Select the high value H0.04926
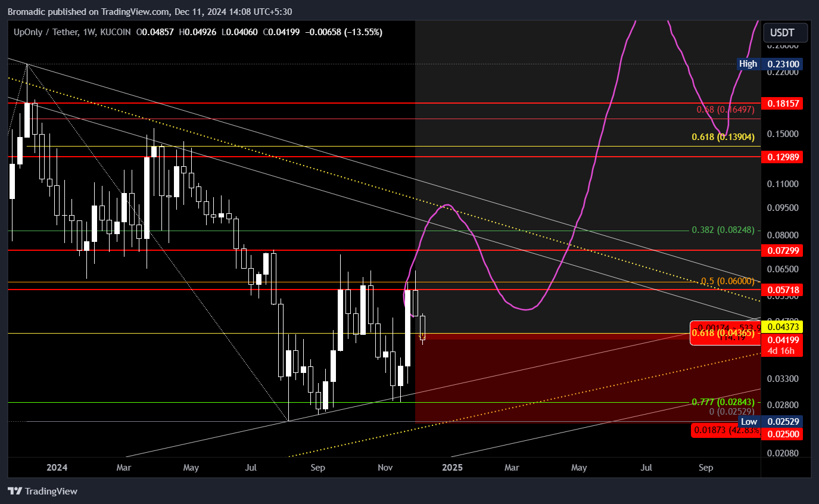 pyautogui.click(x=197, y=32)
